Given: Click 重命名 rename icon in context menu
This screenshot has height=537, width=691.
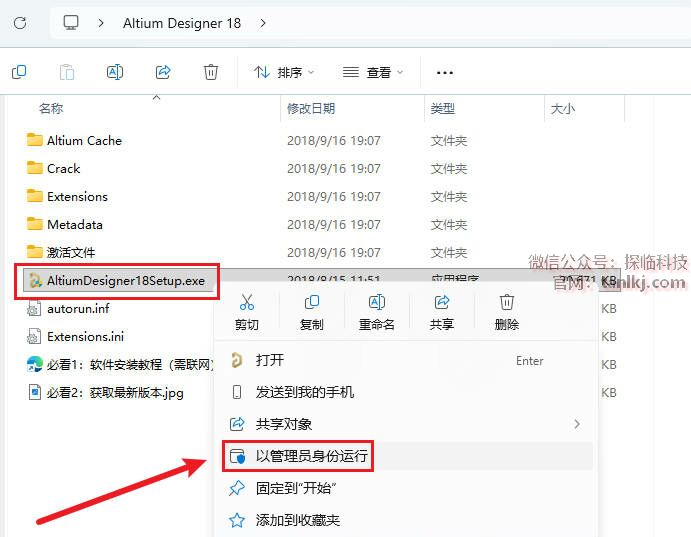Looking at the screenshot, I should (x=376, y=313).
